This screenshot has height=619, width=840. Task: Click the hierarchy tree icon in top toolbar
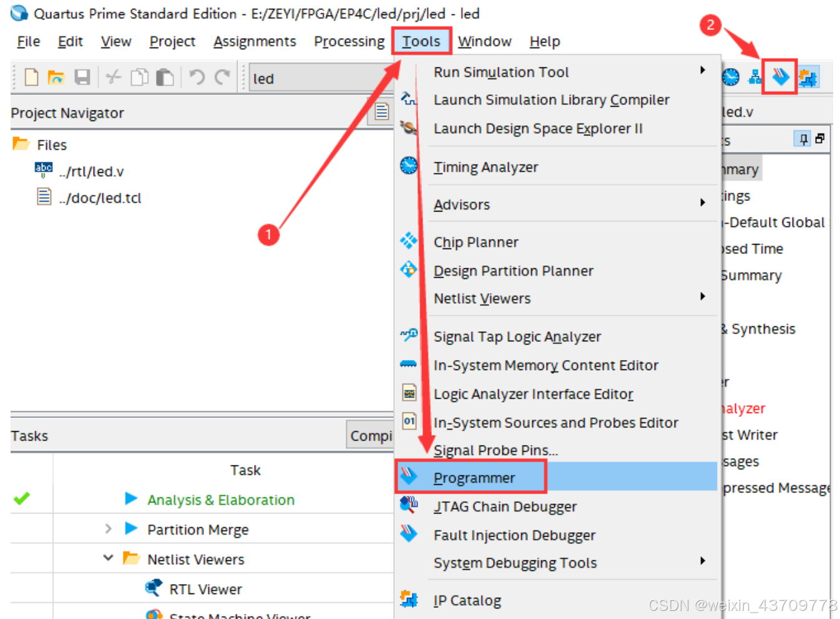click(x=755, y=77)
